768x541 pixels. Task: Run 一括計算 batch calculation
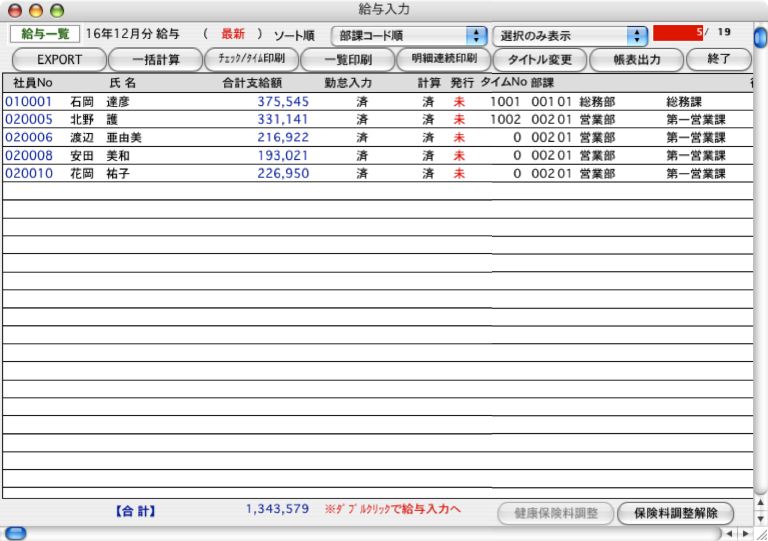pyautogui.click(x=155, y=59)
